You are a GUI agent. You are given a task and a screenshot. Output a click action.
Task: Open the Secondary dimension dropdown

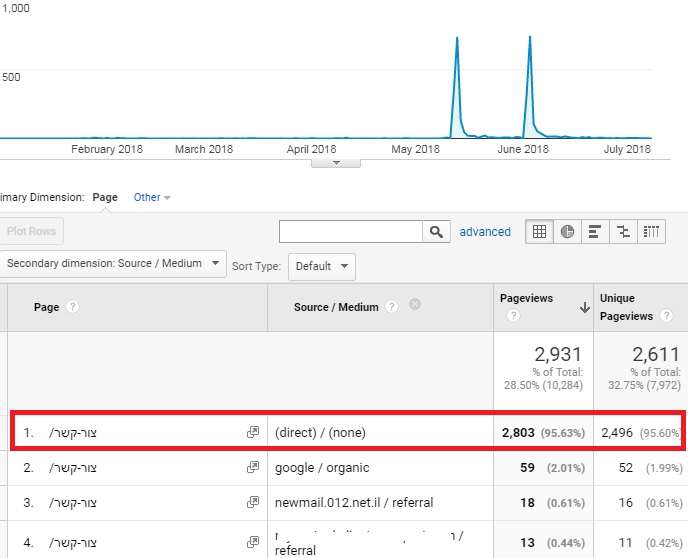(115, 264)
